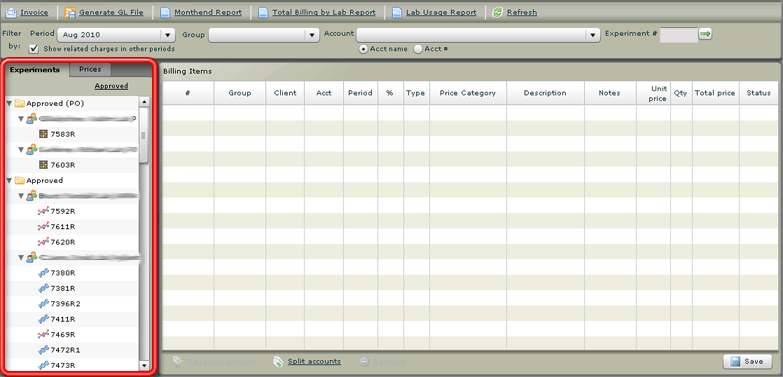
Task: Click the Description column header
Action: click(545, 93)
